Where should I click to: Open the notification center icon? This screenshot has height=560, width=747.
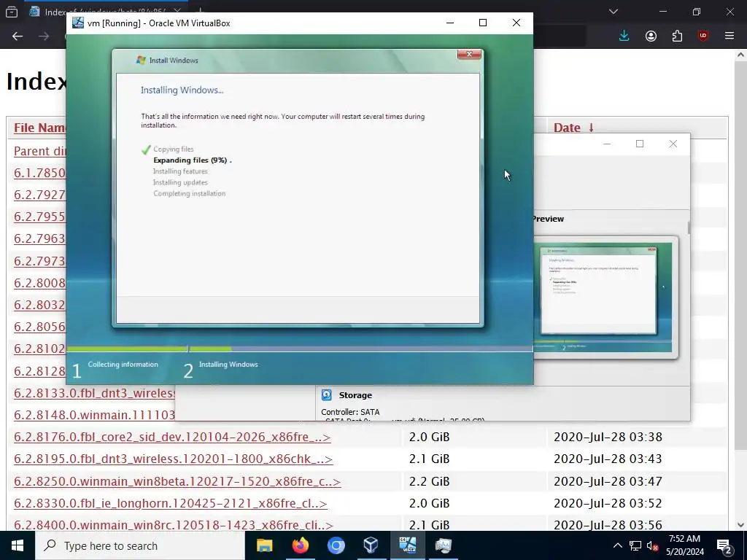click(x=724, y=546)
